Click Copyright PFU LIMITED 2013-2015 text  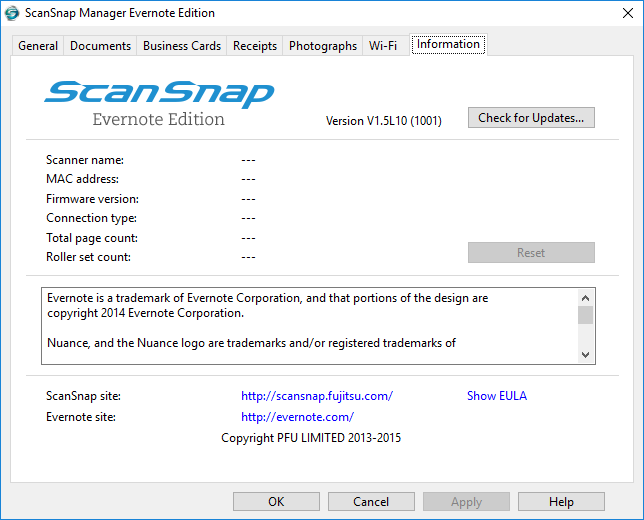coord(311,438)
